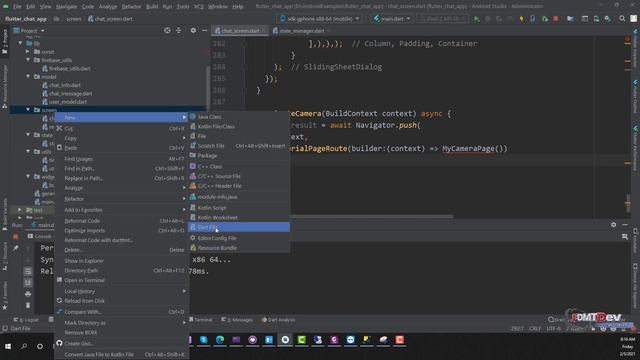
Task: Open the Refactor menu in the menu bar
Action: pos(131,7)
